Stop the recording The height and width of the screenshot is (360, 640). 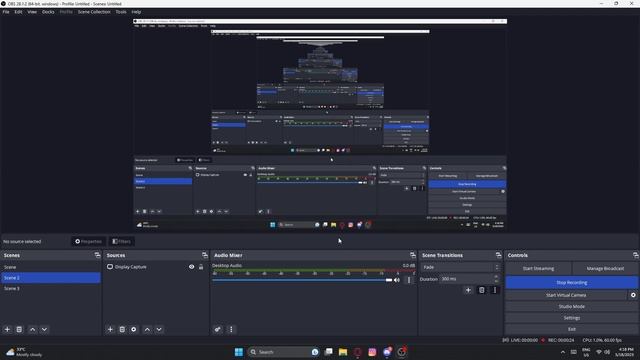coord(571,282)
